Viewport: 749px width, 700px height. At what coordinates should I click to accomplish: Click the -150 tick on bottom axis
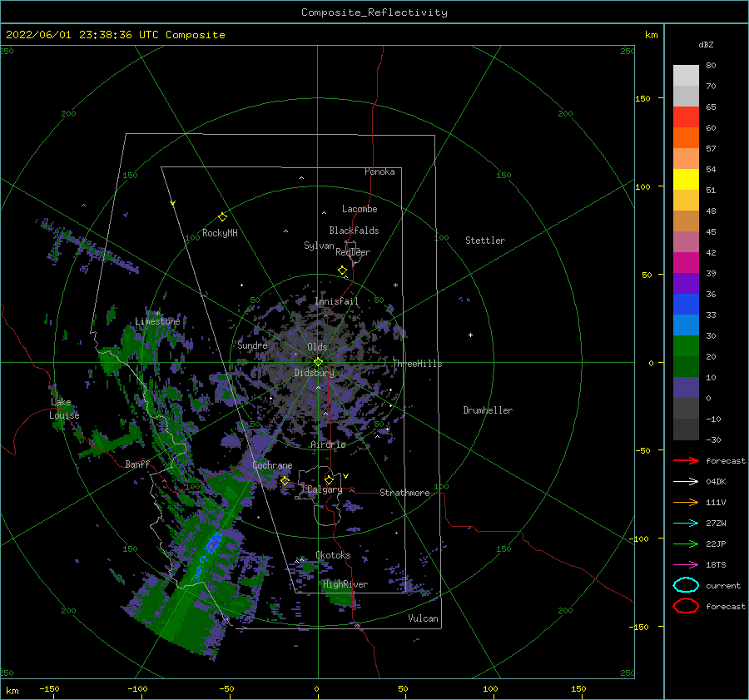pyautogui.click(x=49, y=688)
